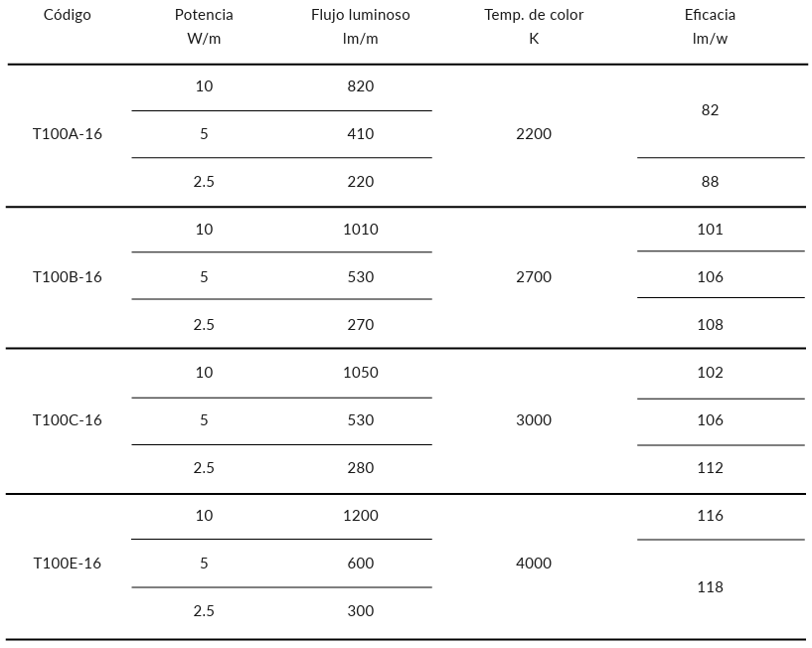Click the 118 efficacy value
Viewport: 812px width, 648px height.
(710, 587)
